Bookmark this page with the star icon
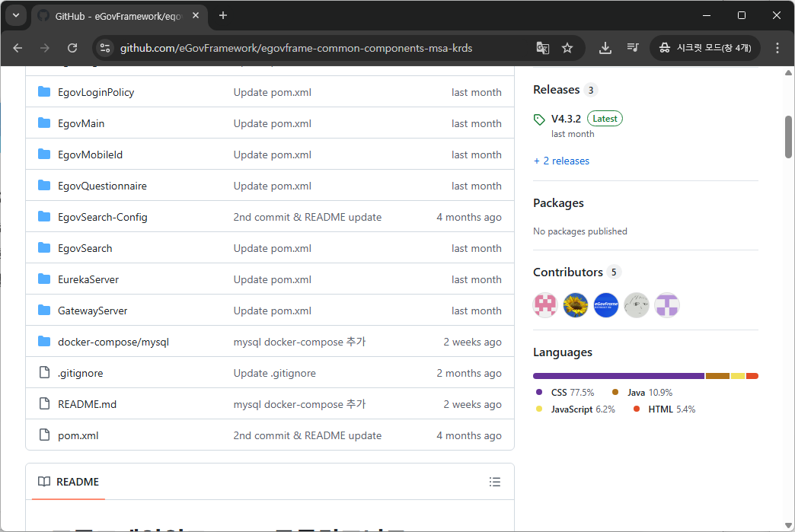Image resolution: width=795 pixels, height=532 pixels. (x=567, y=48)
